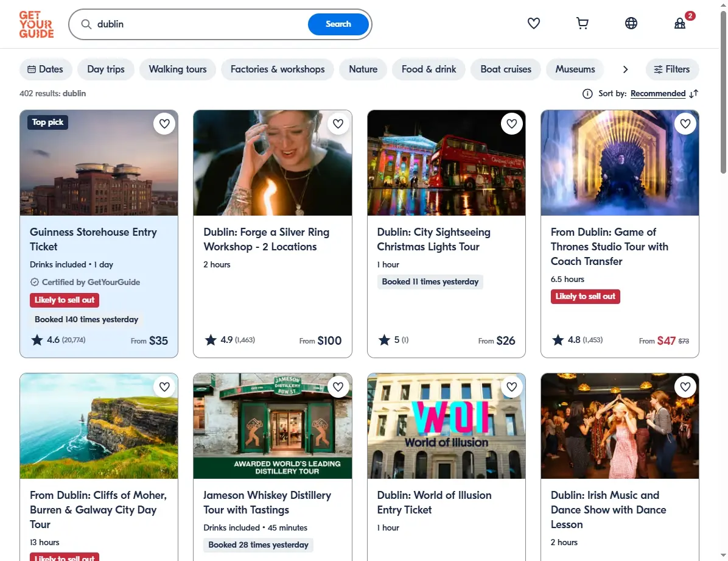Save Game of Thrones Studio Tour to wishlist
Viewport: 728px width, 561px height.
(685, 124)
